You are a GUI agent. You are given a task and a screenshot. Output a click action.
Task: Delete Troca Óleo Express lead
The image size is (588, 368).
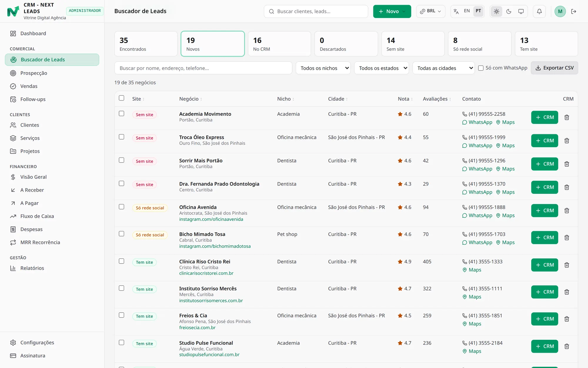pyautogui.click(x=567, y=141)
